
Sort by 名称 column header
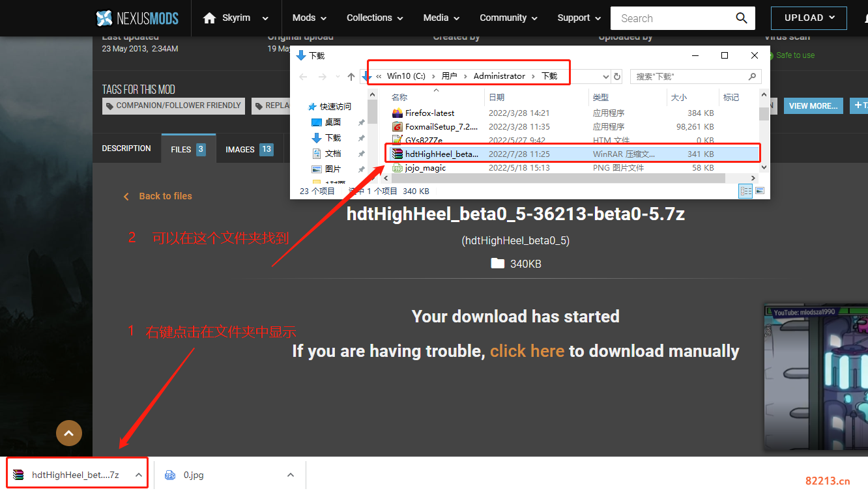coord(399,97)
